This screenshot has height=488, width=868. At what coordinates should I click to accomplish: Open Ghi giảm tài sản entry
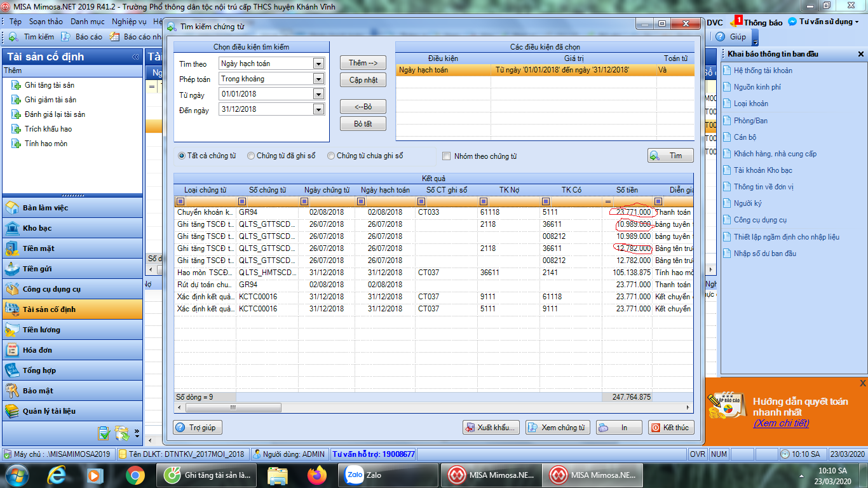(50, 100)
